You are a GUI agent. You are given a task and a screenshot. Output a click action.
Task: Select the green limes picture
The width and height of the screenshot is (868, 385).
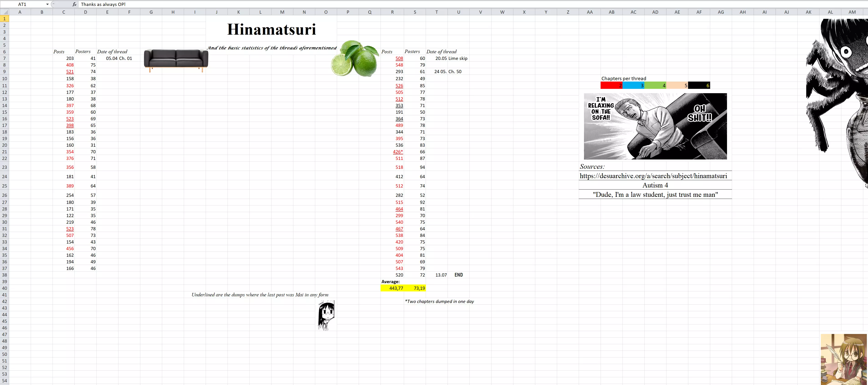coord(355,58)
